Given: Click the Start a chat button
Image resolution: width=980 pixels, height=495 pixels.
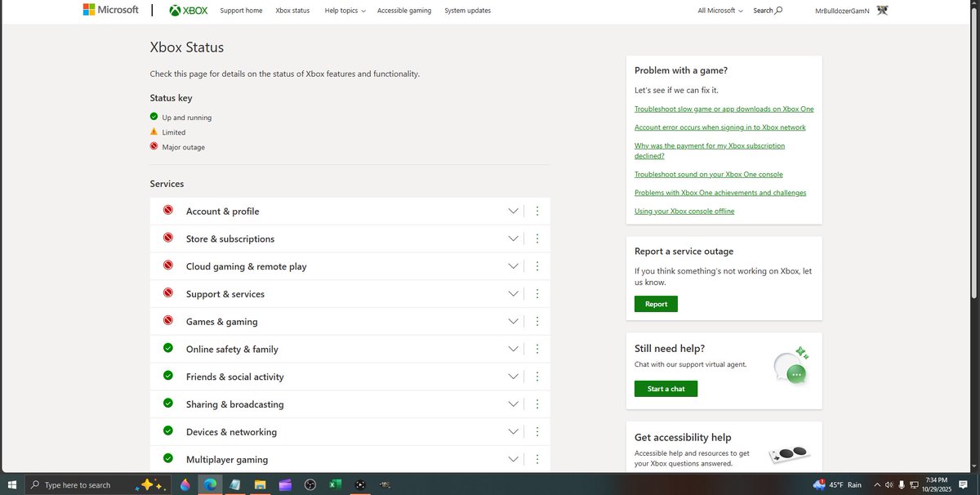Looking at the screenshot, I should point(666,389).
